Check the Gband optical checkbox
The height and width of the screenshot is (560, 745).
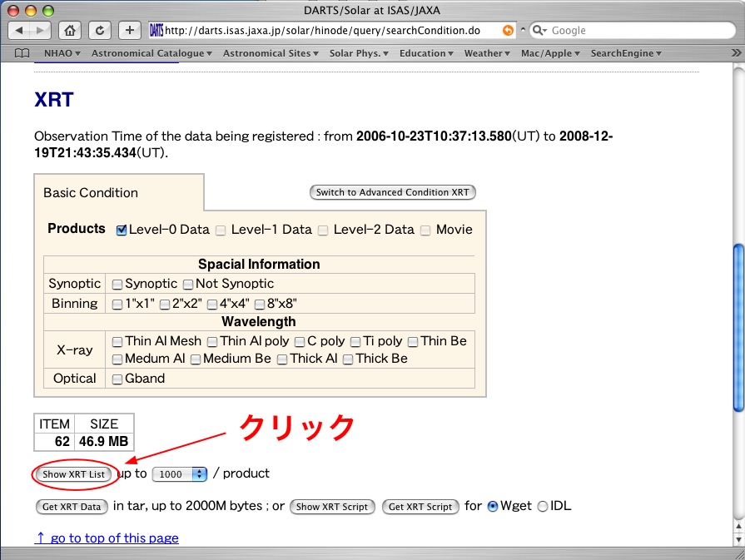(x=117, y=379)
